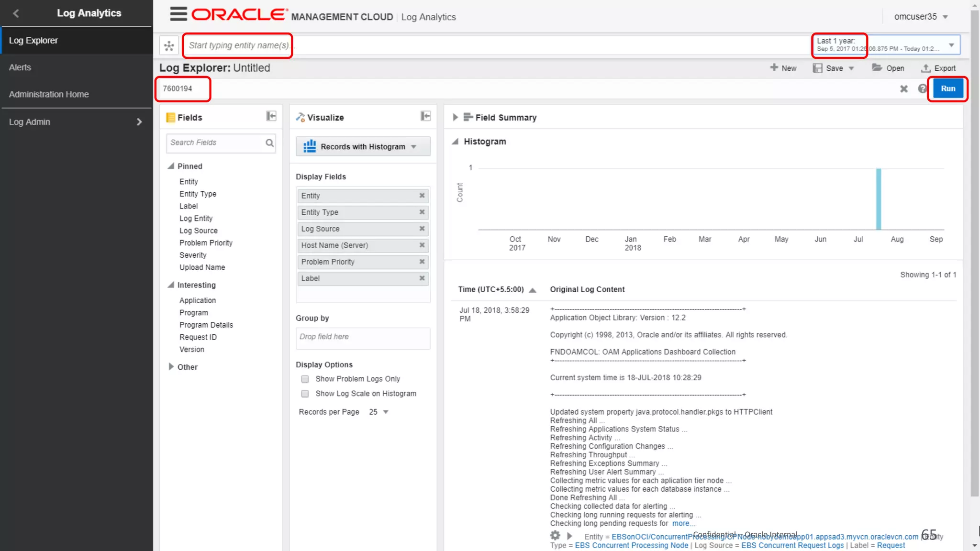Viewport: 980px width, 551px height.
Task: Remove Log Source from Display Fields
Action: [422, 229]
